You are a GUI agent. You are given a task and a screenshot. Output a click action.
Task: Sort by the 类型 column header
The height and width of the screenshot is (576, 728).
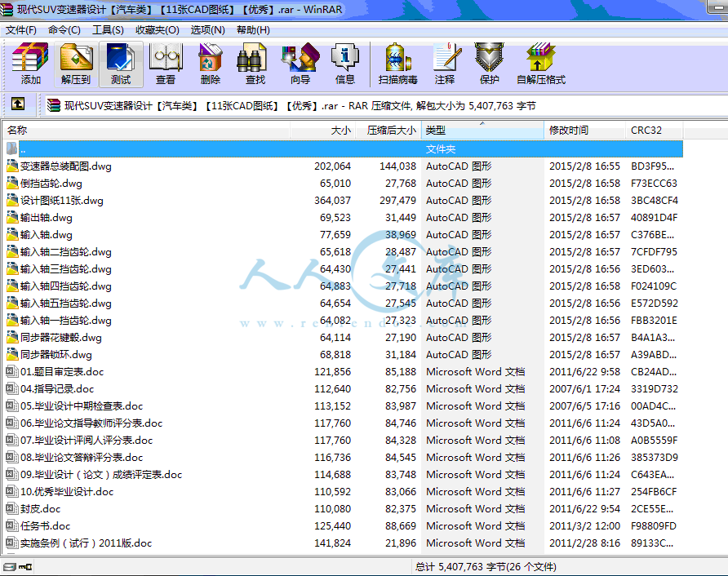pos(482,130)
